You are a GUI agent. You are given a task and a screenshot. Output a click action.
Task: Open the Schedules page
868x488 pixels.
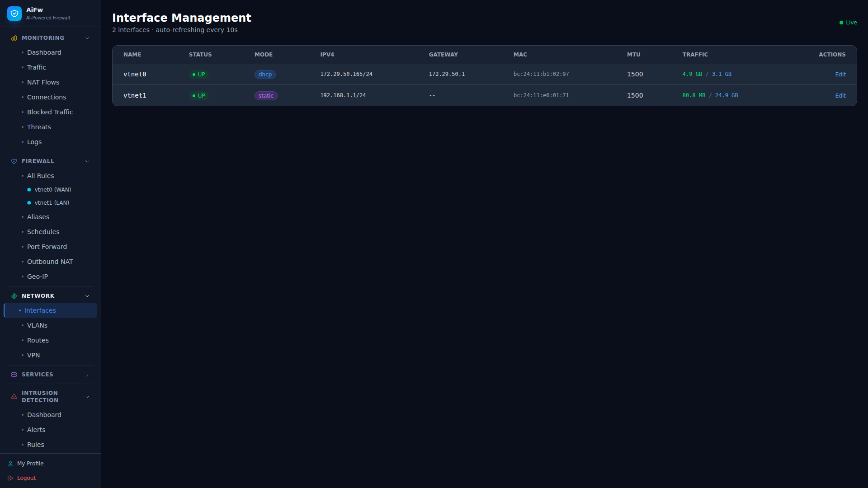[x=50, y=232]
